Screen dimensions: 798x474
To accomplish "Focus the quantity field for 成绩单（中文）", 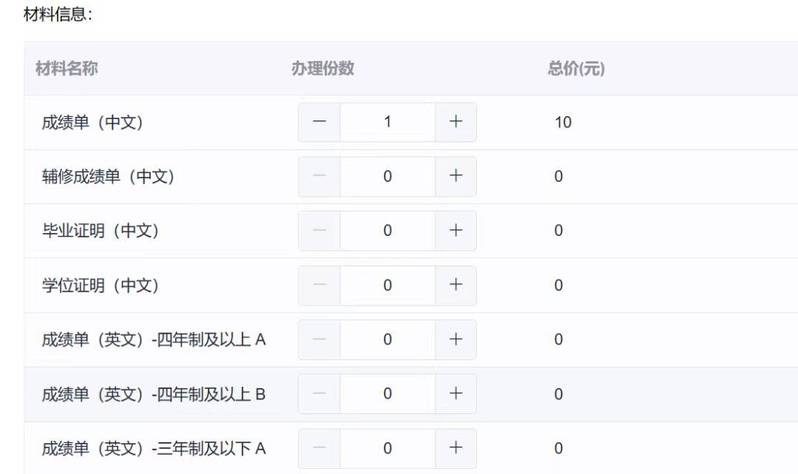I will pyautogui.click(x=387, y=122).
